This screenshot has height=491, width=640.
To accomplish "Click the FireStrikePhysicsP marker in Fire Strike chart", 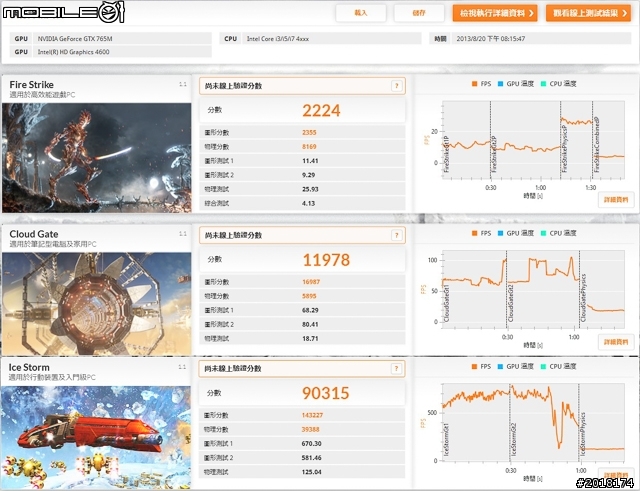I will tap(565, 148).
